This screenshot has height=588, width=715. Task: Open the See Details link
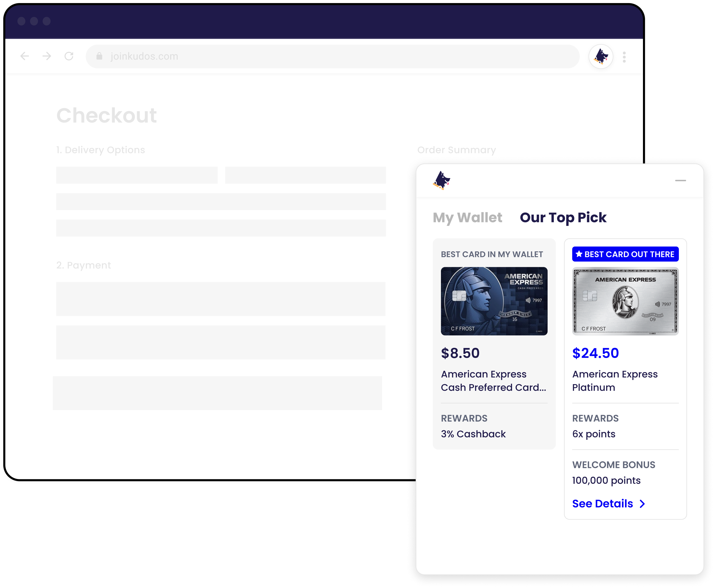click(602, 504)
